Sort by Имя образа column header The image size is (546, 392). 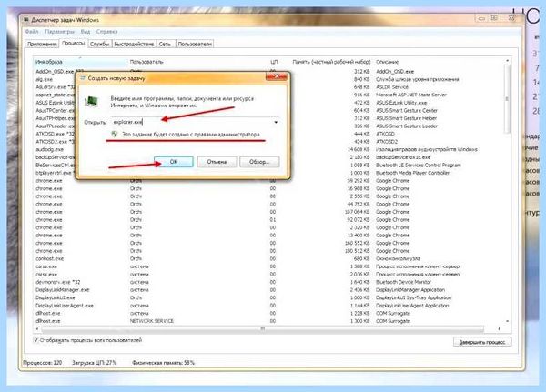[81, 62]
